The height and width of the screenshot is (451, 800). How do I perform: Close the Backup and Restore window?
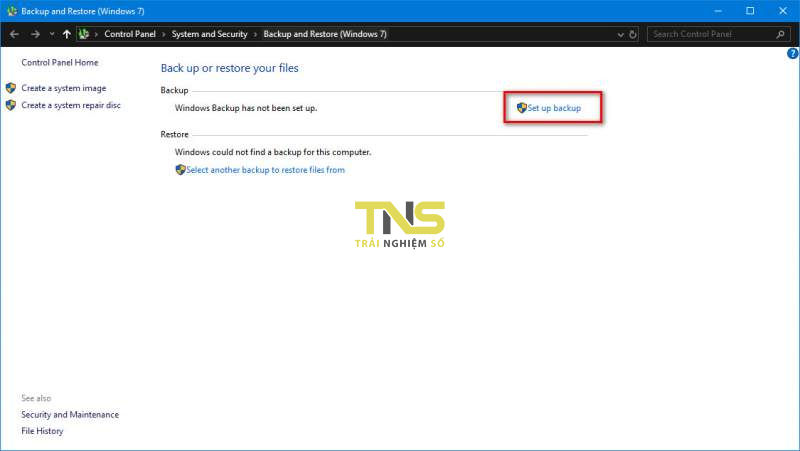[783, 11]
